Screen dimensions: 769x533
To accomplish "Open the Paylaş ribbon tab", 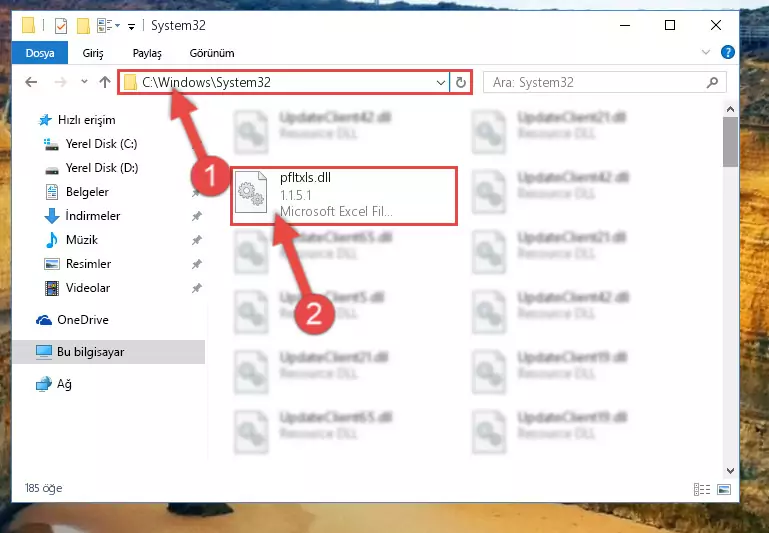I will [147, 53].
